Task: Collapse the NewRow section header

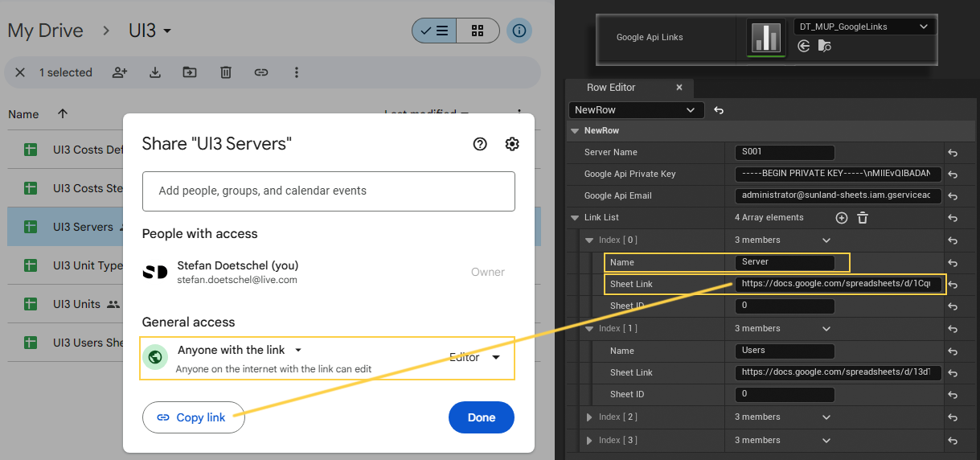Action: [x=574, y=130]
